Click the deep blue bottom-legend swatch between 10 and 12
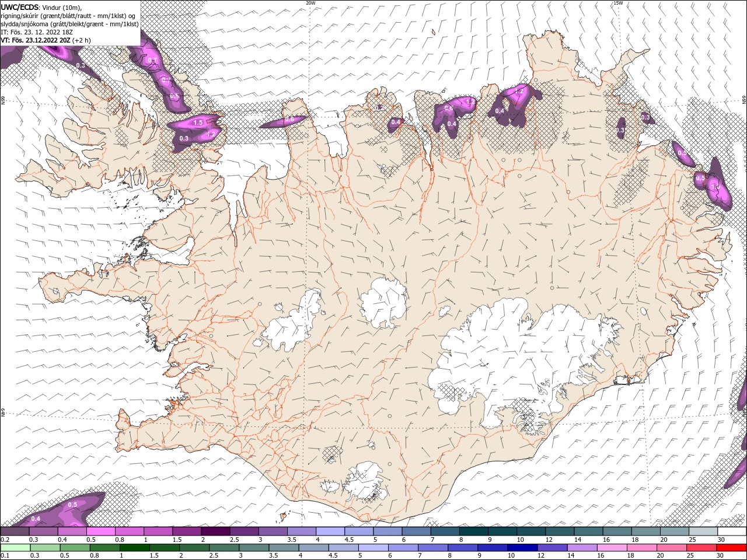This screenshot has width=747, height=560. click(523, 548)
